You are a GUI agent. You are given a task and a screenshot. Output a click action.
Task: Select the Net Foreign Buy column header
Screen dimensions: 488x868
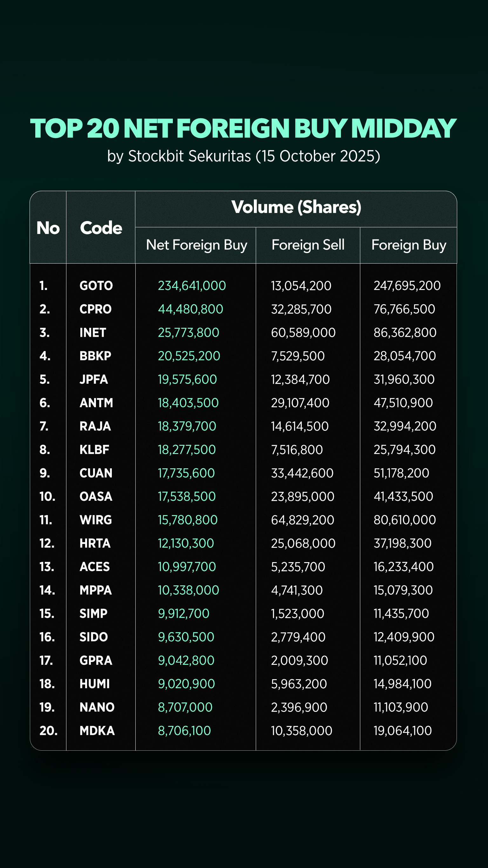point(196,245)
